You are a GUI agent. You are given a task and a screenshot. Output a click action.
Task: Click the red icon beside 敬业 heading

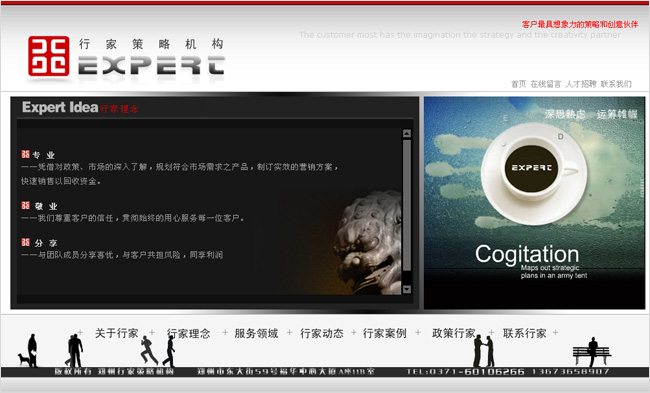pyautogui.click(x=25, y=205)
